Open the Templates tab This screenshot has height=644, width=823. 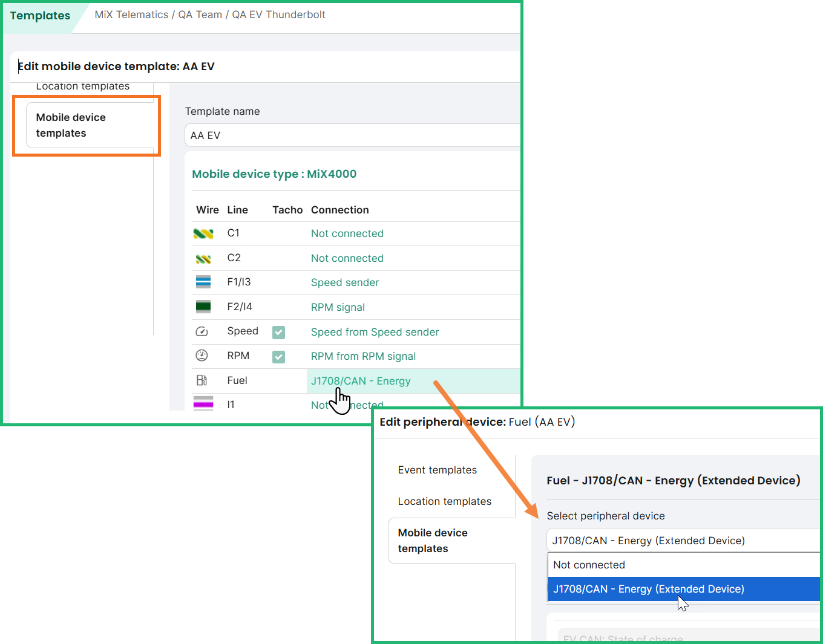pos(40,16)
